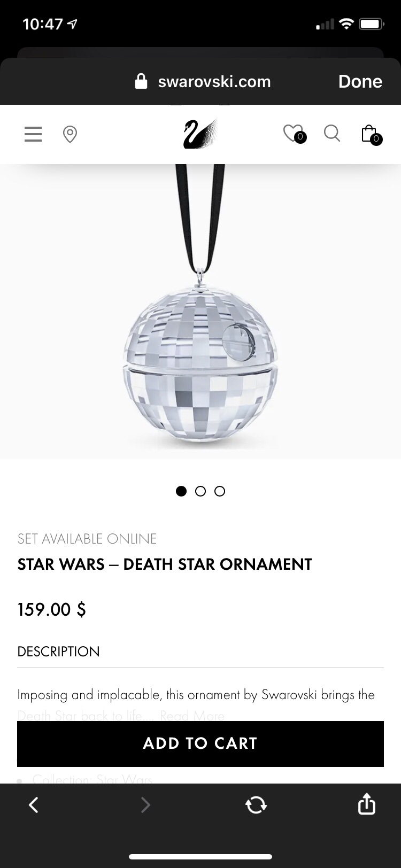The height and width of the screenshot is (868, 401).
Task: Tap the store locator pin icon
Action: 70,134
